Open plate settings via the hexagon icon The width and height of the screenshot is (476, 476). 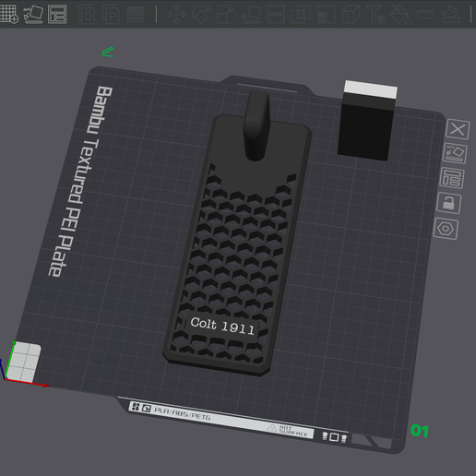(x=446, y=229)
